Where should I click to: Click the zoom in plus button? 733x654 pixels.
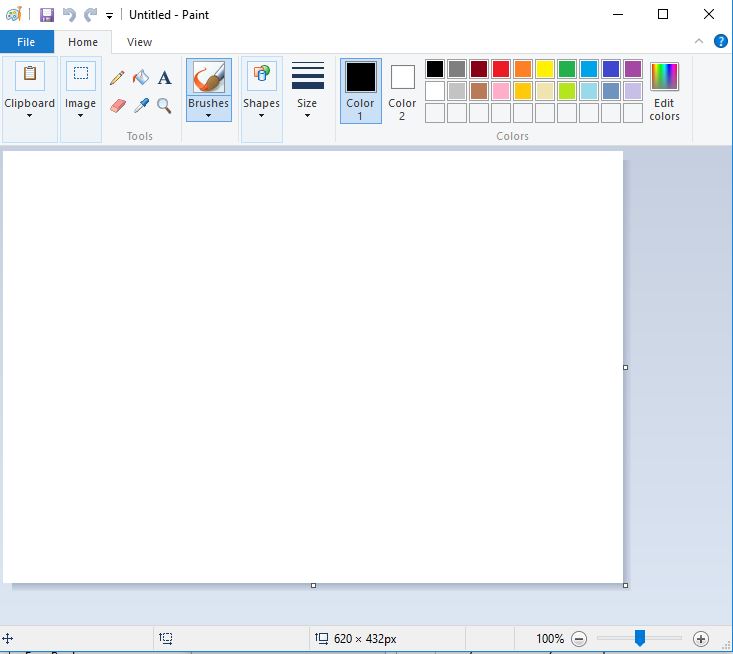(701, 639)
